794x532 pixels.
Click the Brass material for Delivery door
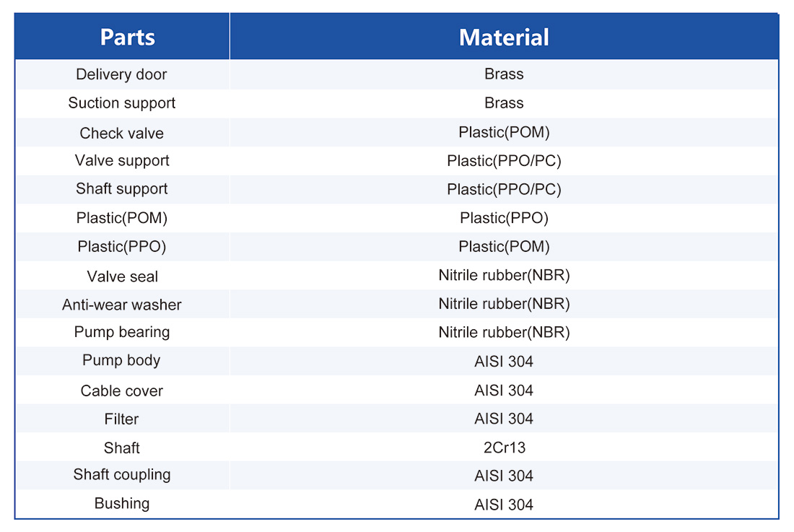[504, 74]
